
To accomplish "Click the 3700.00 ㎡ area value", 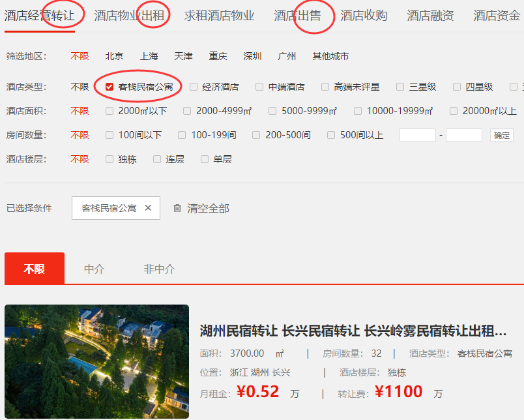I will tap(257, 353).
